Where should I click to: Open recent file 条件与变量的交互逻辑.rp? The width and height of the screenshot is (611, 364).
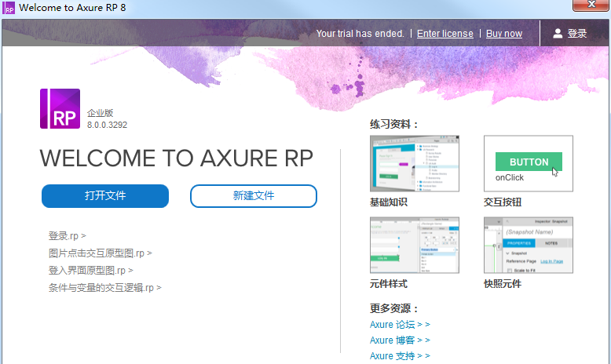pos(104,288)
